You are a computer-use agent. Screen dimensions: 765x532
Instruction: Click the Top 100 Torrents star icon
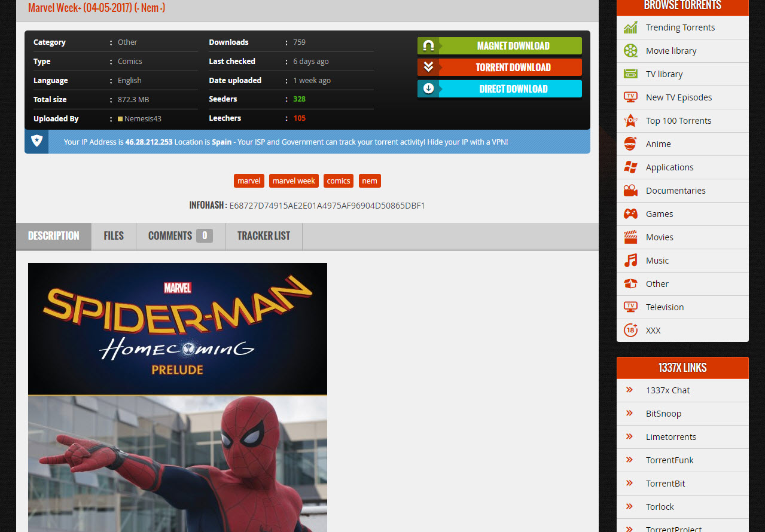click(630, 121)
